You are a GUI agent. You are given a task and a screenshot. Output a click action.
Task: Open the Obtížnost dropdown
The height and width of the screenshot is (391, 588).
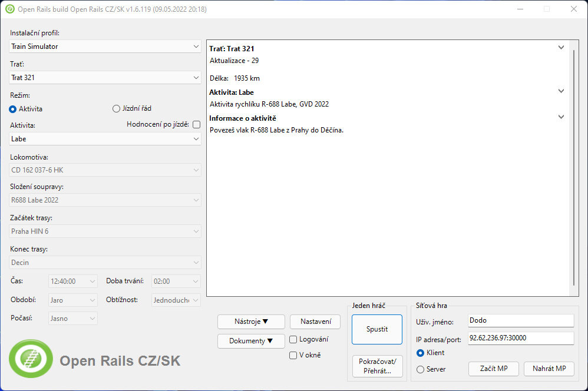176,300
